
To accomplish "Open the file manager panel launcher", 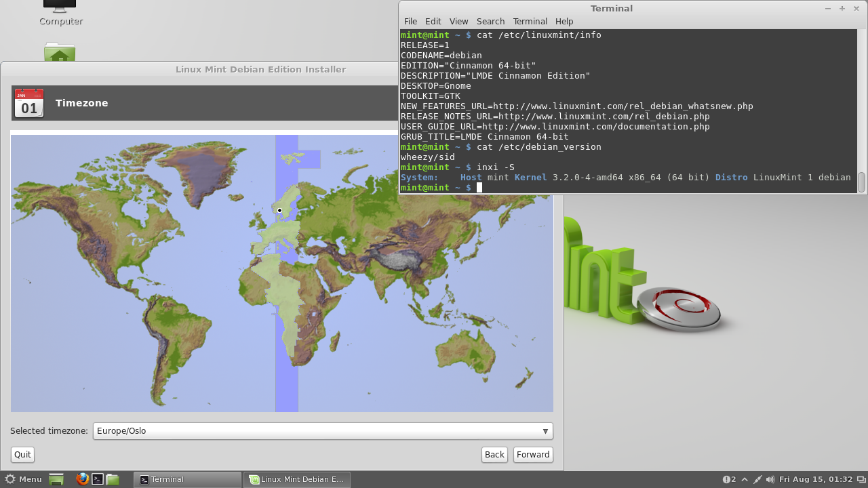I will click(113, 479).
